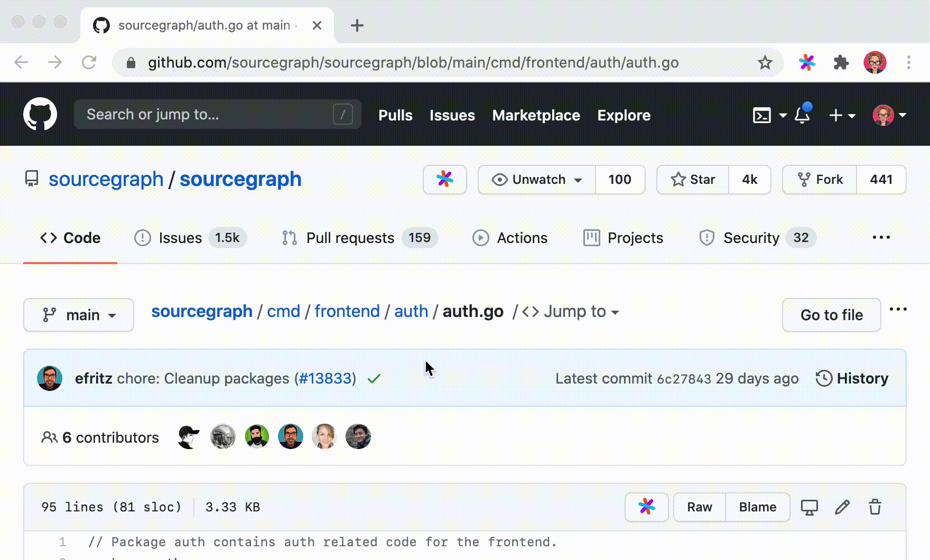
Task: Click the 6 contributors label
Action: click(100, 437)
